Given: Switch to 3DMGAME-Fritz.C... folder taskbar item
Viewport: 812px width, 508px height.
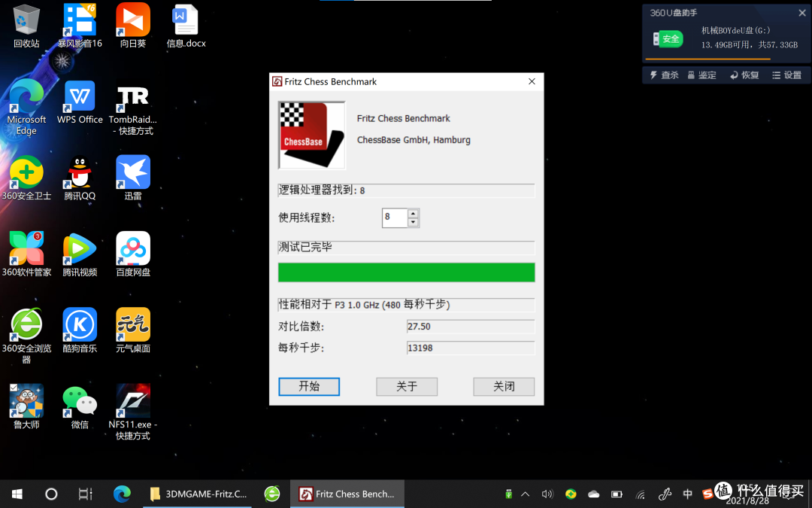Looking at the screenshot, I should pos(198,494).
